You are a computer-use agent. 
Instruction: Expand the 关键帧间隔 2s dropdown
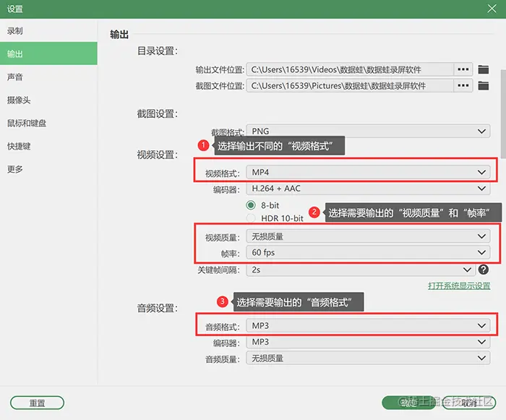361,270
